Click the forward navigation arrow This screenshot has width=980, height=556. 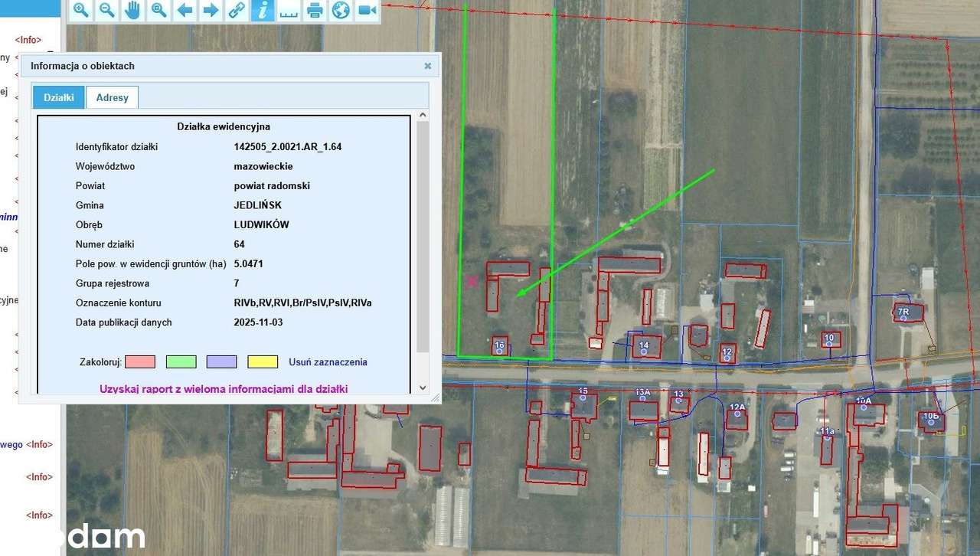[x=211, y=11]
